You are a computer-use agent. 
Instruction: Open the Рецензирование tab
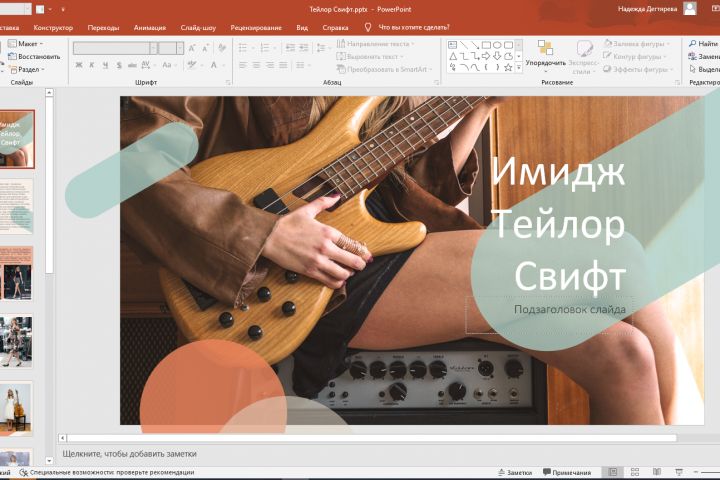(256, 28)
